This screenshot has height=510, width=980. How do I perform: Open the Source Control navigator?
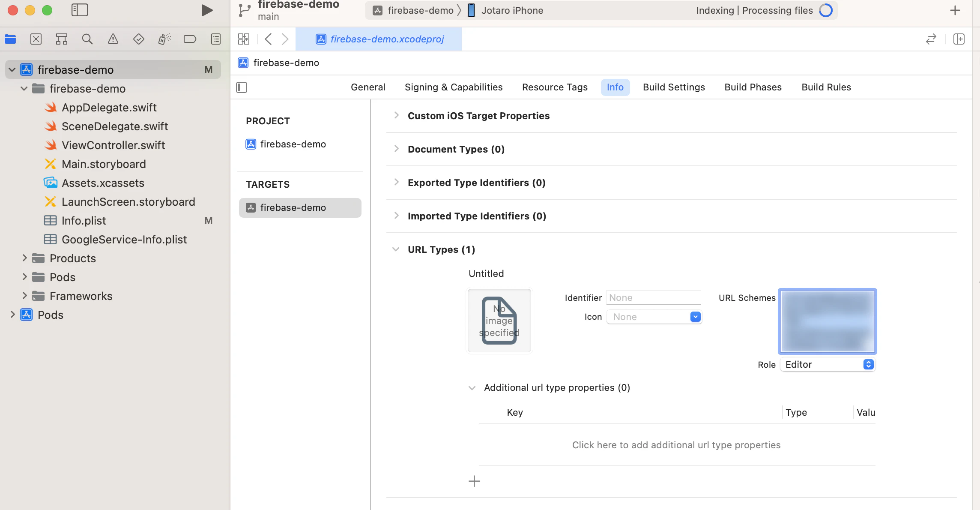point(36,39)
